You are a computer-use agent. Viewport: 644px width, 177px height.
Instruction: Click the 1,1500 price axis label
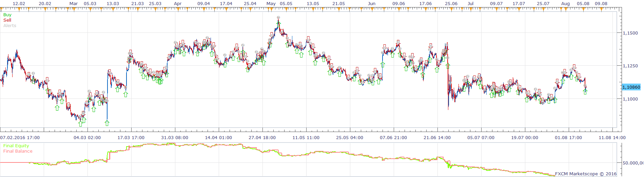coord(630,33)
